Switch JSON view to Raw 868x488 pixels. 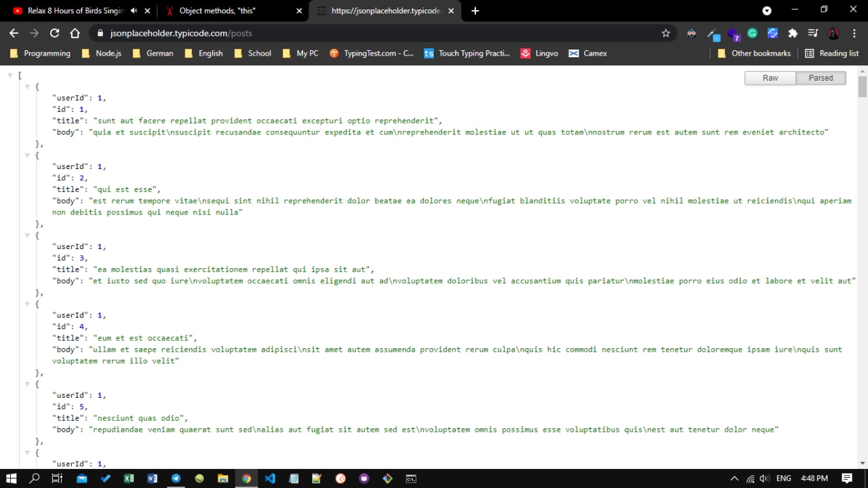tap(770, 78)
